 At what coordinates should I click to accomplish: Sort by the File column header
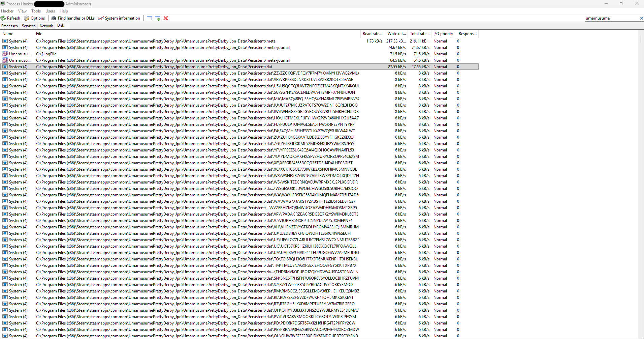tap(197, 34)
